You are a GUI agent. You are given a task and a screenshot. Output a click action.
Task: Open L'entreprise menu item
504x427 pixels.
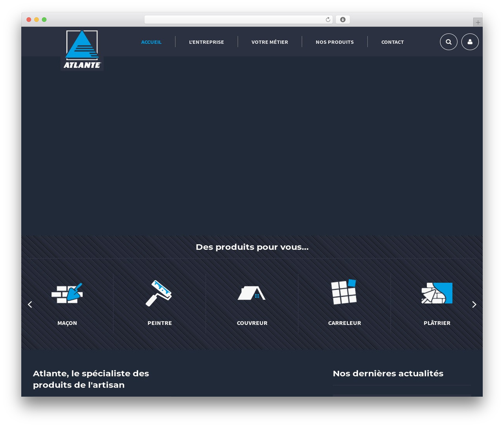(x=206, y=42)
